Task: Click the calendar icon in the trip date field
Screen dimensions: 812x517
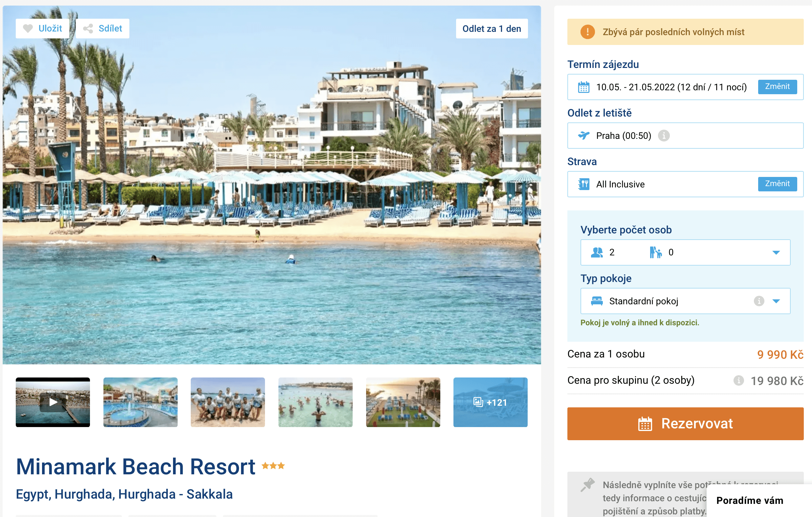Action: [x=584, y=87]
